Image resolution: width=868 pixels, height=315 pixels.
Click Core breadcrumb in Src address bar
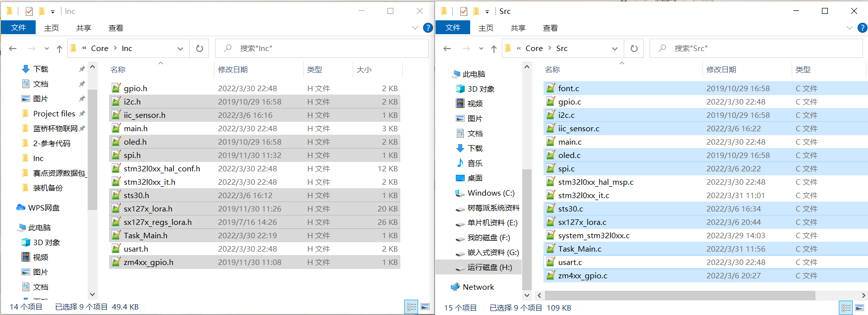coord(534,48)
